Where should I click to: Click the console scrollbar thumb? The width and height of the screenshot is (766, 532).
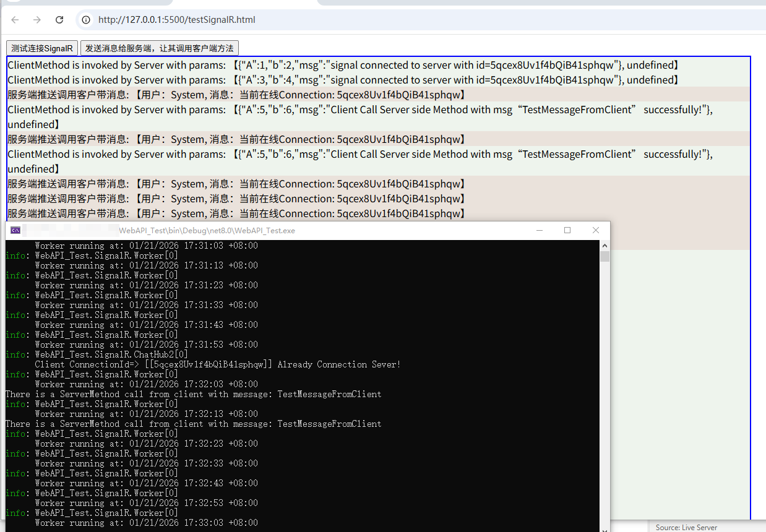(605, 256)
